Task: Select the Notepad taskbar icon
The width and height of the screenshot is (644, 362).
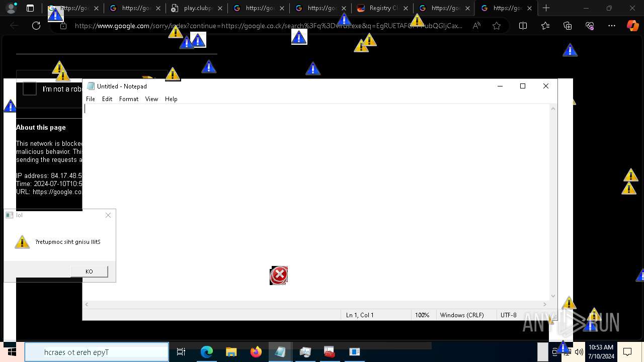Action: (x=280, y=352)
